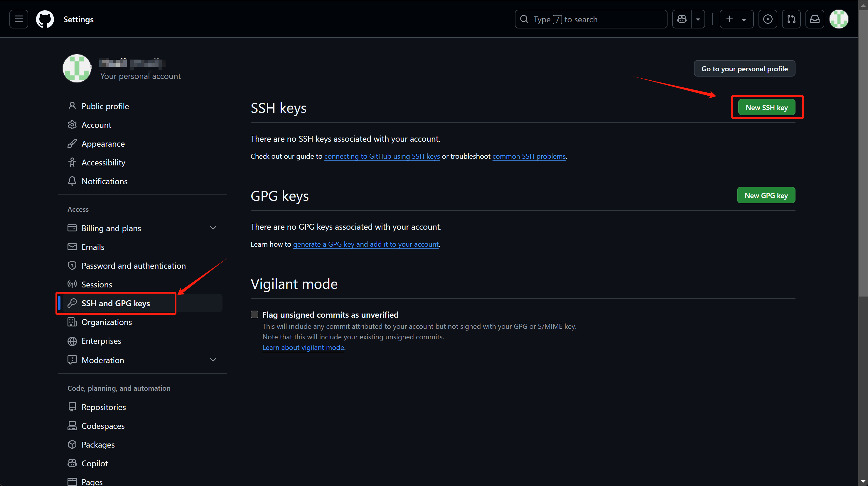Image resolution: width=868 pixels, height=486 pixels.
Task: Click the profile avatar beside 'Your personal account'
Action: click(x=77, y=68)
